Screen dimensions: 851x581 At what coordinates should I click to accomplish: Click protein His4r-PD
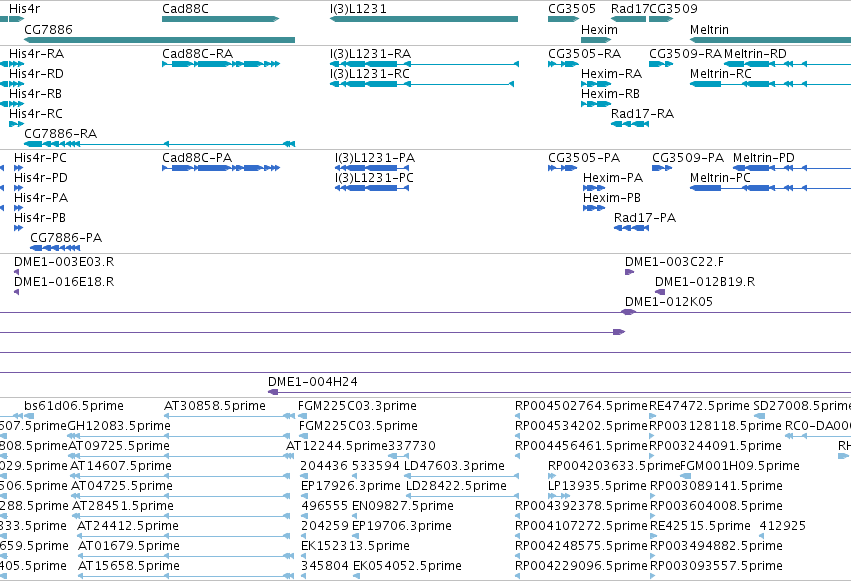(41, 178)
